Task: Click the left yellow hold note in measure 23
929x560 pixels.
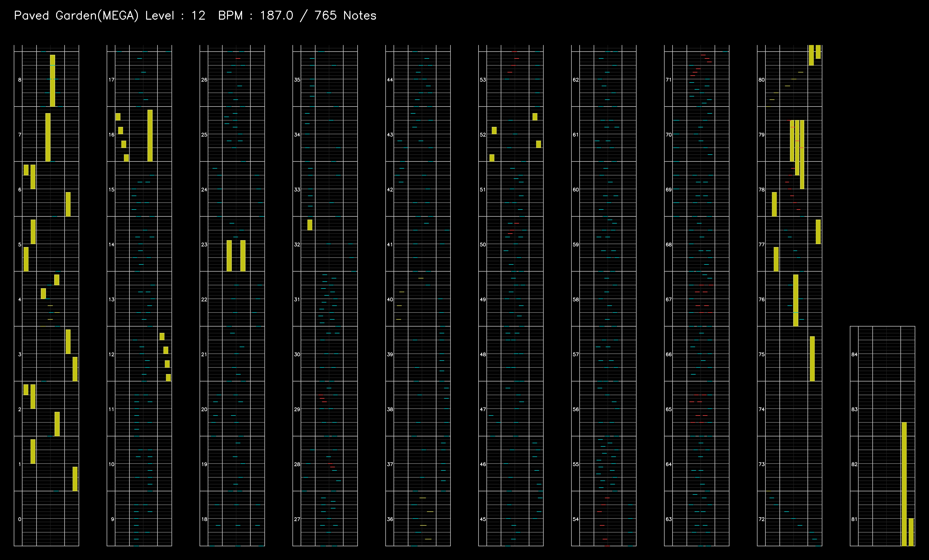Action: (x=229, y=256)
